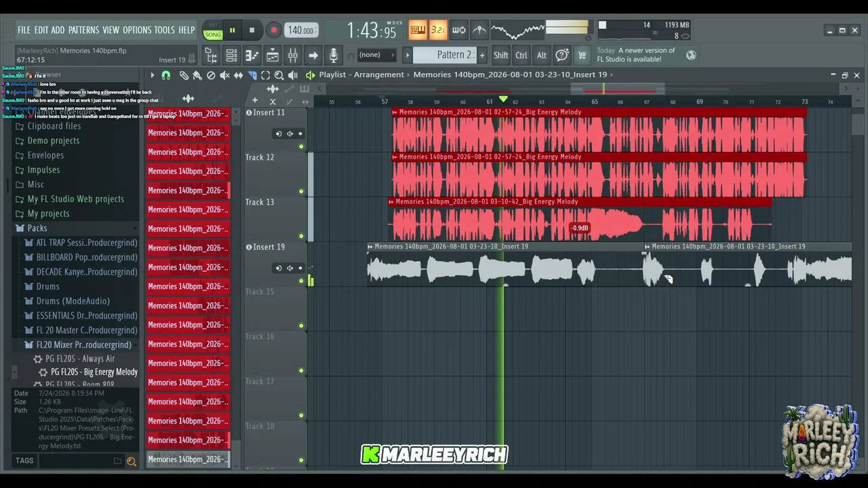Toggle the Shift key button
This screenshot has height=488, width=868.
pyautogui.click(x=500, y=56)
